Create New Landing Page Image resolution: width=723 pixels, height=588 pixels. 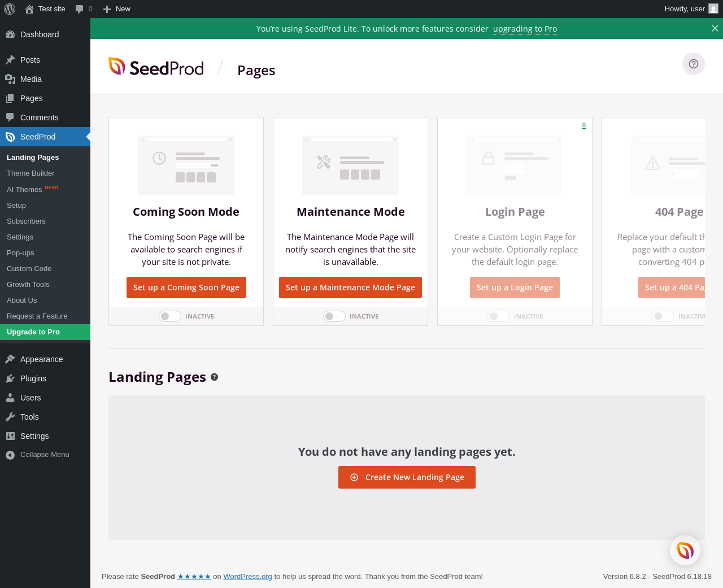click(407, 477)
